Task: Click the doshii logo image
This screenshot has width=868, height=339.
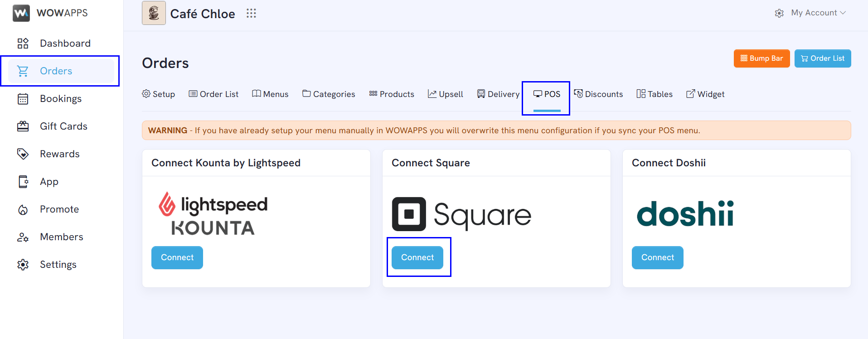Action: 685,214
